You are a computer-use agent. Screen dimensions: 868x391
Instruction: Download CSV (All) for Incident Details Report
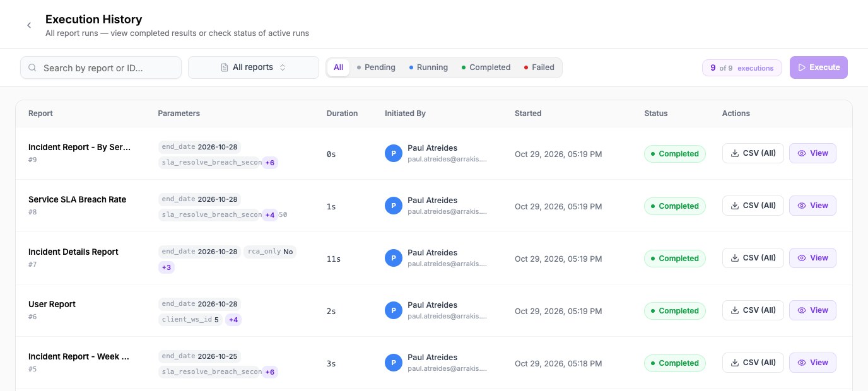(x=753, y=258)
